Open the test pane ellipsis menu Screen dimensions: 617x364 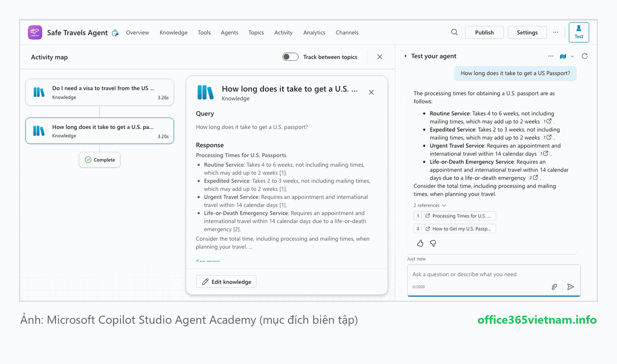pyautogui.click(x=551, y=56)
